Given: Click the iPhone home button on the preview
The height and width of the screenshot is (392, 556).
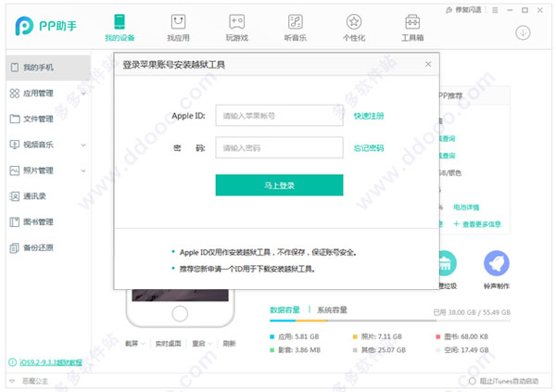Looking at the screenshot, I should (180, 313).
